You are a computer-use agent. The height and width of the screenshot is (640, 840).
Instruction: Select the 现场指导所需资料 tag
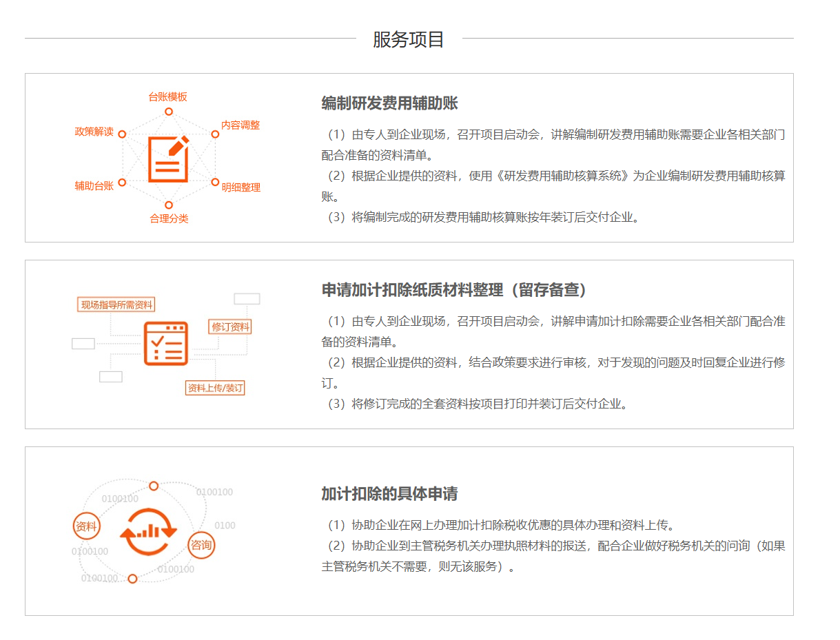(116, 304)
